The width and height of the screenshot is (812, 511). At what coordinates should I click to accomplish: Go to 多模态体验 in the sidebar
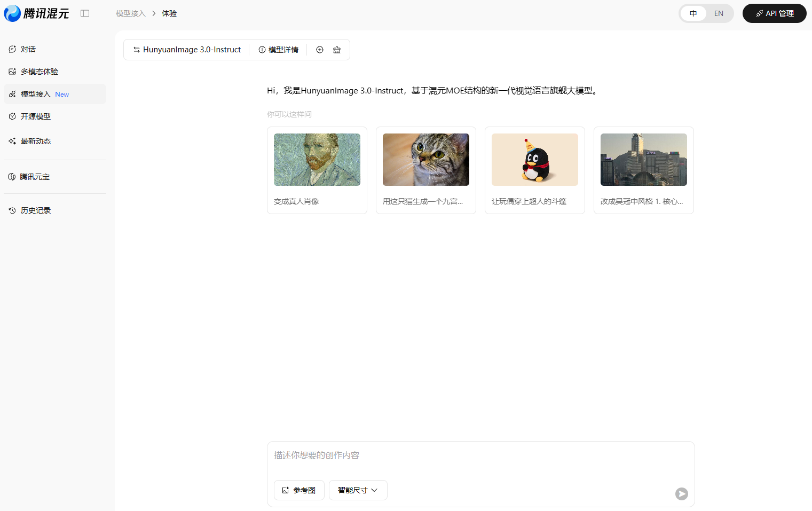click(x=39, y=72)
